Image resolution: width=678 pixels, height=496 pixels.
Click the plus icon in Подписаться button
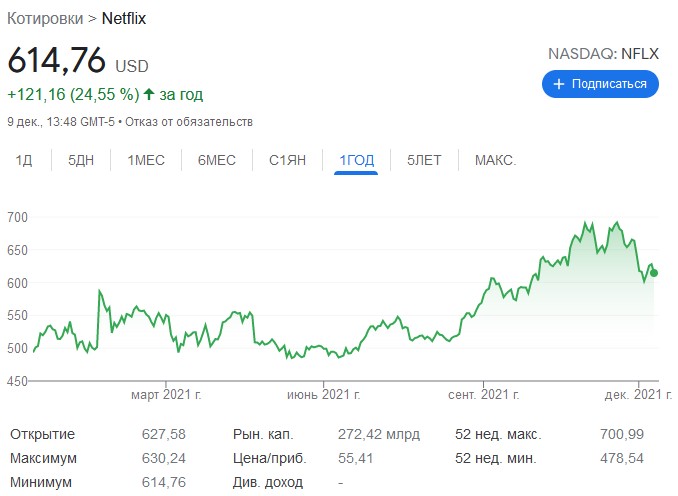pos(559,84)
